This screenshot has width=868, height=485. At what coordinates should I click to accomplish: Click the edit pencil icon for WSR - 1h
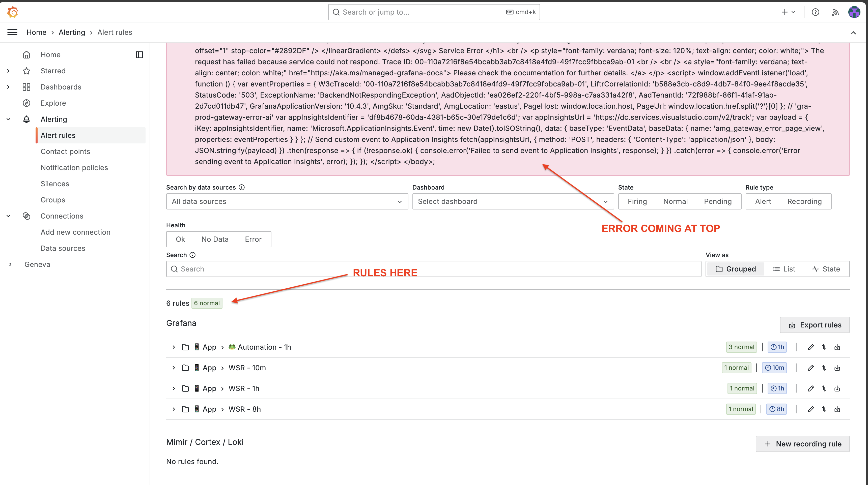coord(811,388)
